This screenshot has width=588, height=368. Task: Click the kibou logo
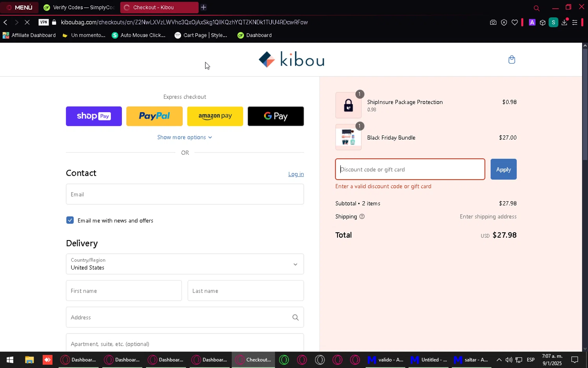coord(291,60)
